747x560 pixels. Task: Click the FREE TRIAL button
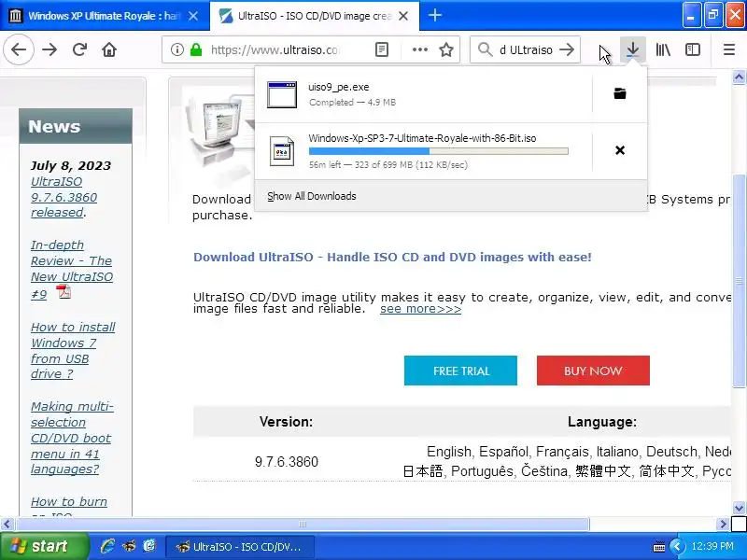pyautogui.click(x=460, y=371)
